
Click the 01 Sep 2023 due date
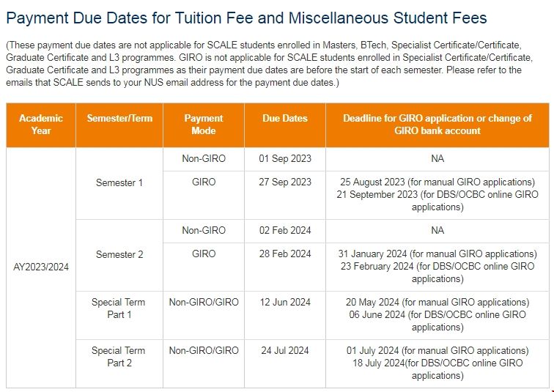pos(285,159)
